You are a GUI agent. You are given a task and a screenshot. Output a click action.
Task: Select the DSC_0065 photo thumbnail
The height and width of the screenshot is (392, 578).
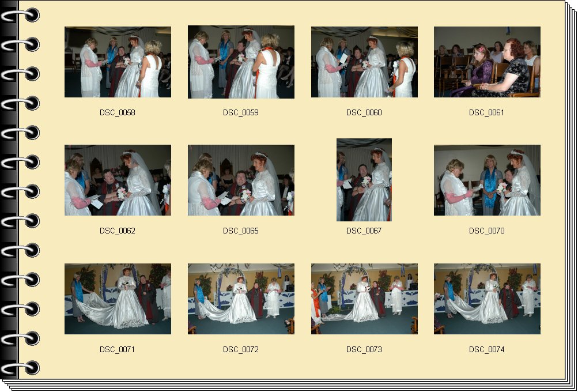tap(241, 180)
